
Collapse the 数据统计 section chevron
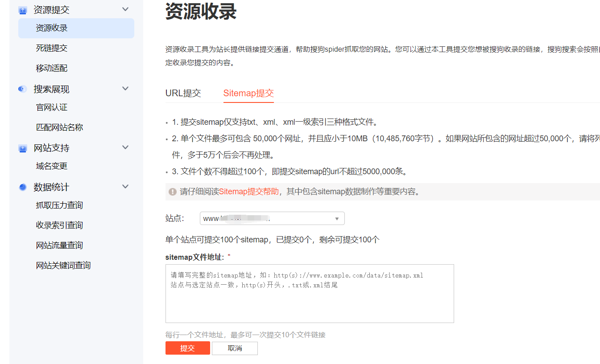(125, 187)
